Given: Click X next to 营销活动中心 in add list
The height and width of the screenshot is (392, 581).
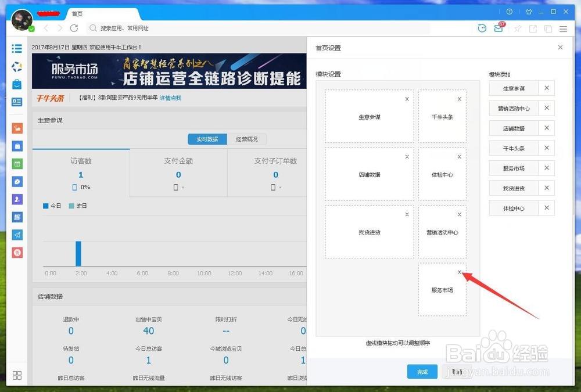Looking at the screenshot, I should 547,108.
